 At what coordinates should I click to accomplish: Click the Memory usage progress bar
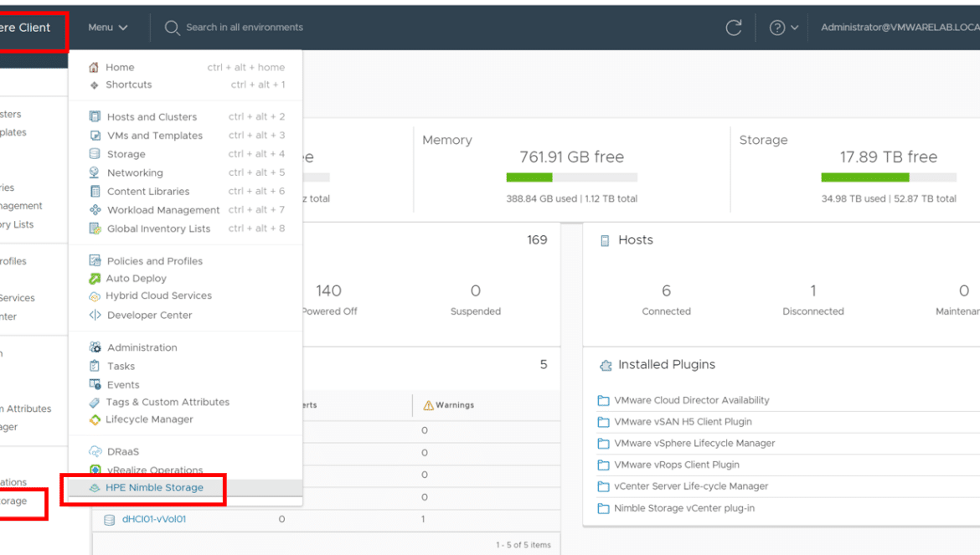(572, 178)
